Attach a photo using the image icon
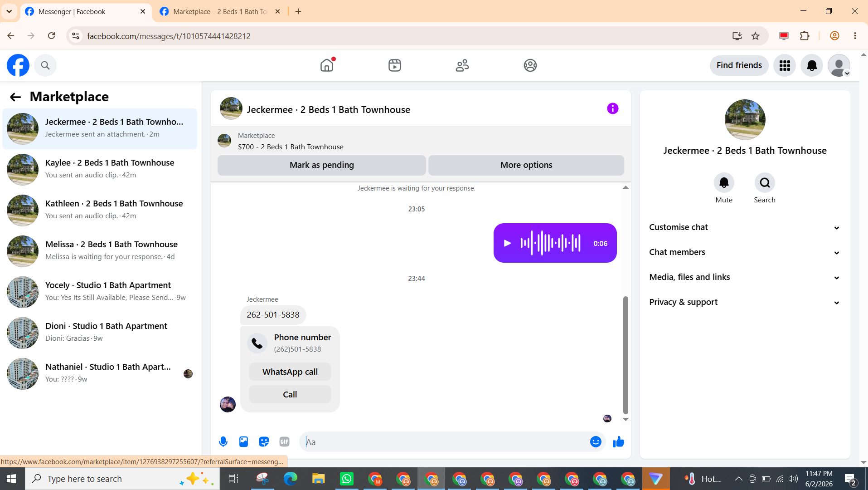Image resolution: width=868 pixels, height=490 pixels. coord(243,441)
